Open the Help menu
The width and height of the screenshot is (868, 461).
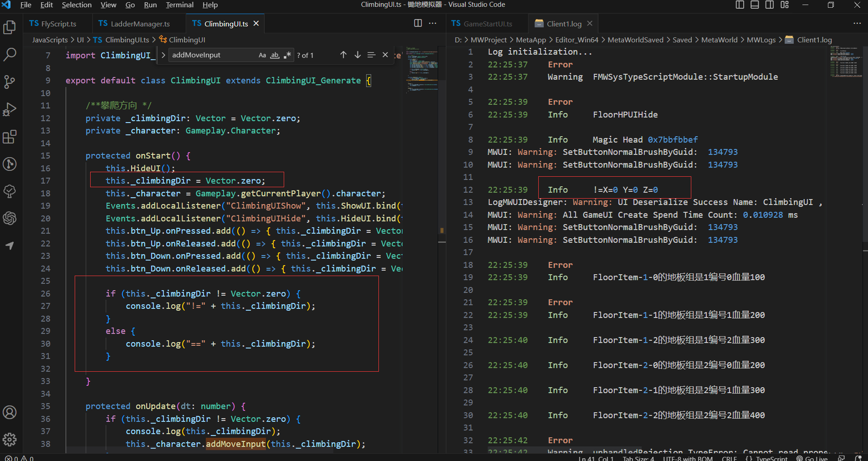pyautogui.click(x=210, y=5)
